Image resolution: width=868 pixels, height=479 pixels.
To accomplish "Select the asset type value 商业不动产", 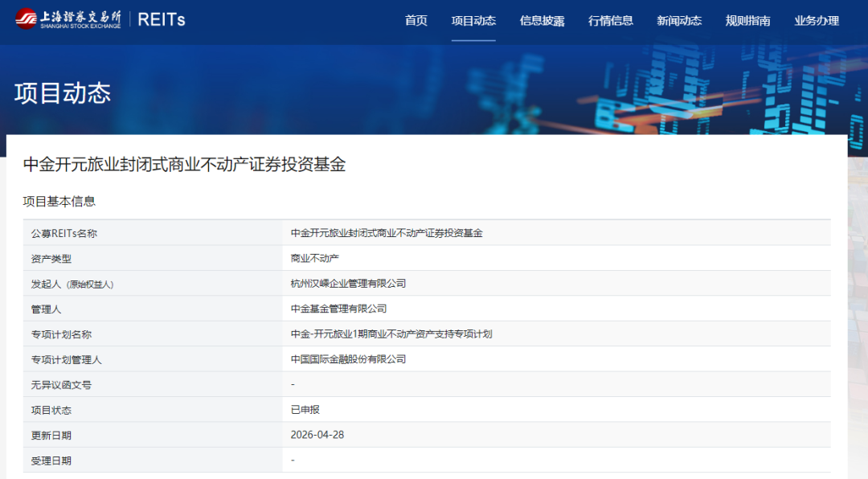I will click(x=315, y=258).
